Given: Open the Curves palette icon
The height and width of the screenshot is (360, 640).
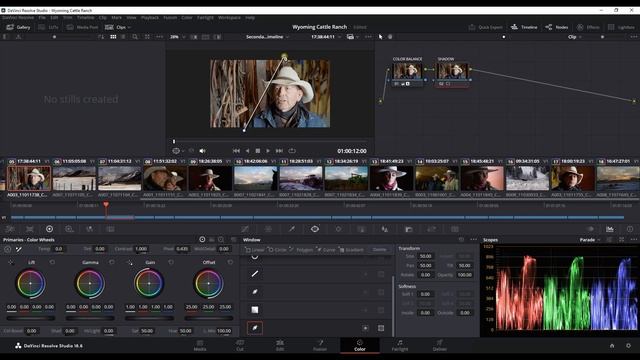Looking at the screenshot, I should click(245, 229).
